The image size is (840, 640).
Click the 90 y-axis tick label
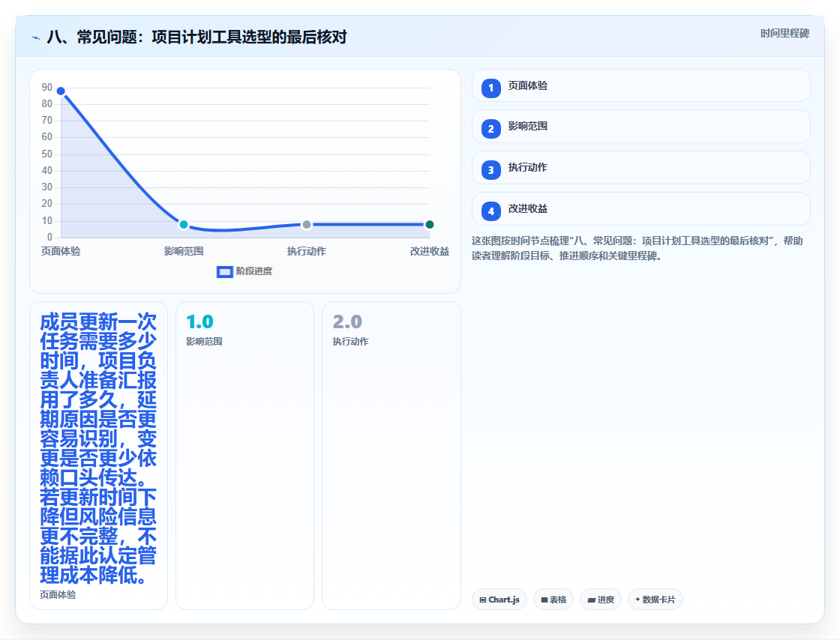point(47,87)
